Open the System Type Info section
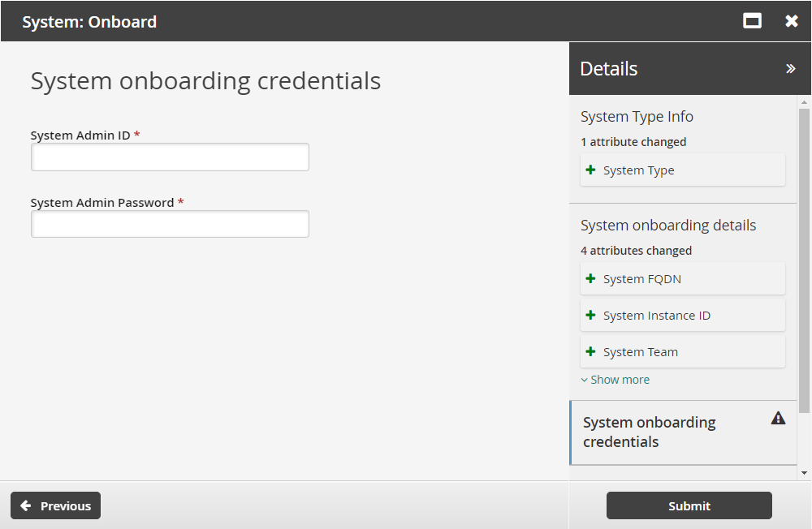 pos(637,117)
